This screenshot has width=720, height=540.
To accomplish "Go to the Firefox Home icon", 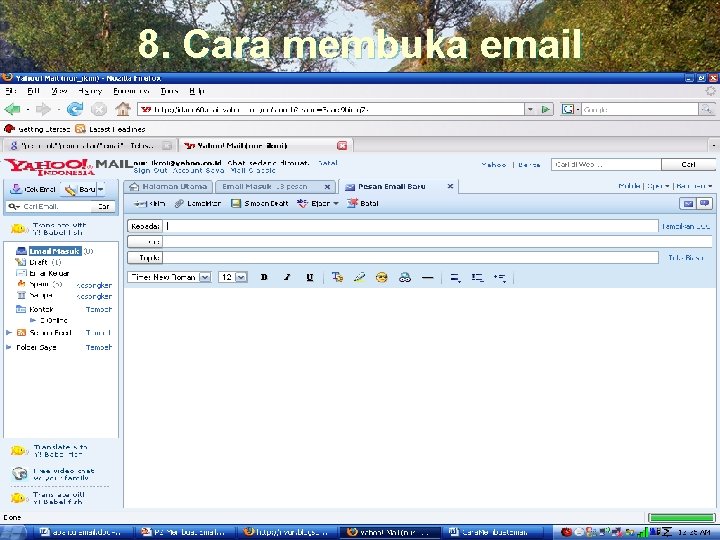I will (123, 109).
